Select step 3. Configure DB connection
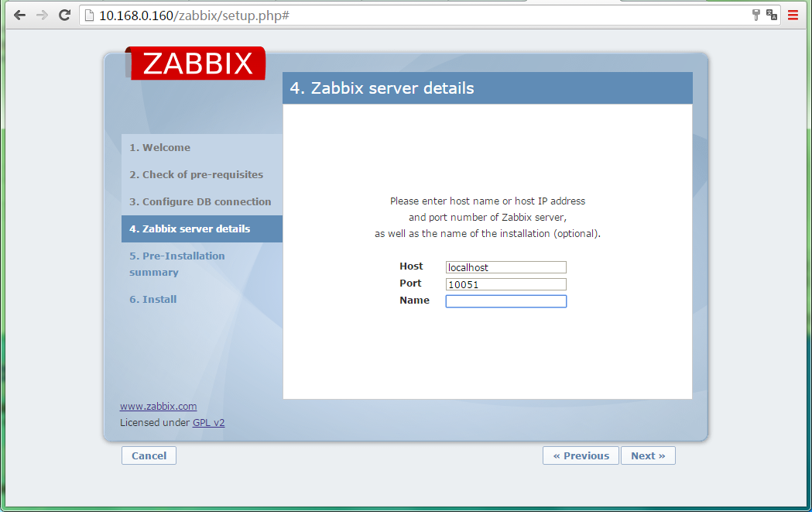Screen dimensions: 812x512 click(x=200, y=201)
